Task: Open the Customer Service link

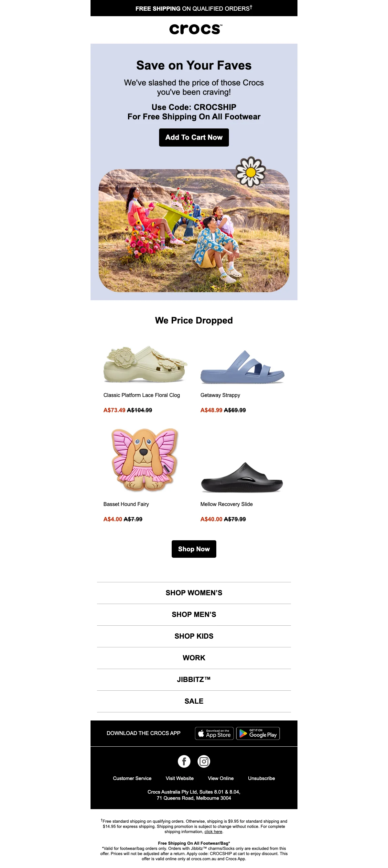Action: [x=132, y=778]
